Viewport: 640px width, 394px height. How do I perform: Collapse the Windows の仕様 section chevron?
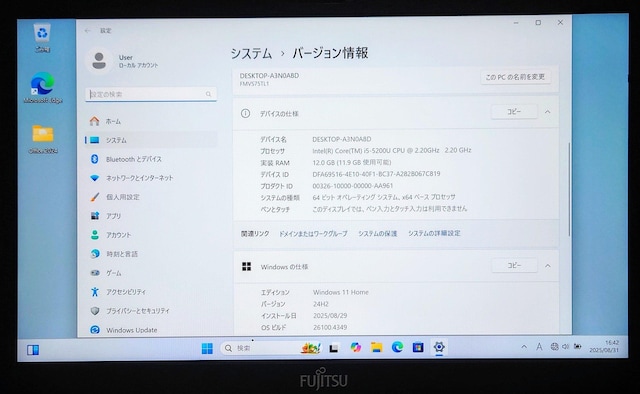[548, 266]
